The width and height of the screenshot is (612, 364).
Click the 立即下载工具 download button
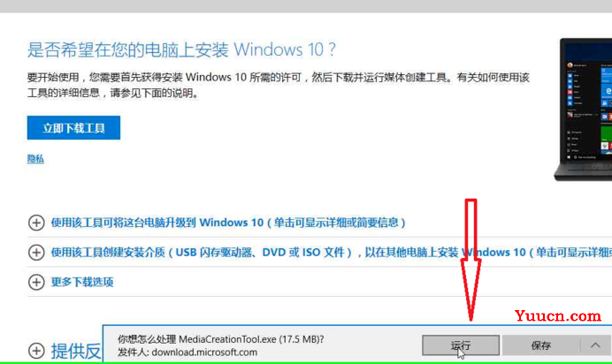tap(73, 127)
